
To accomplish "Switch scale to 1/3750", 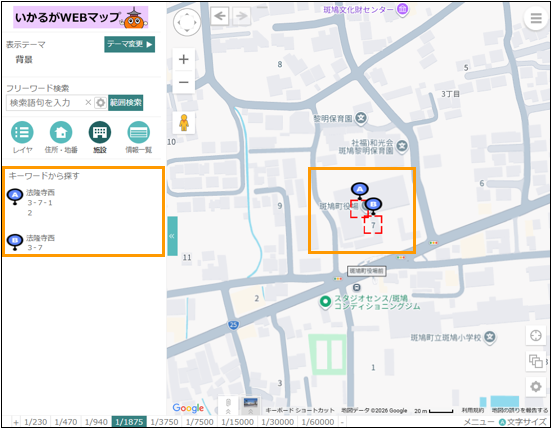I will [164, 422].
